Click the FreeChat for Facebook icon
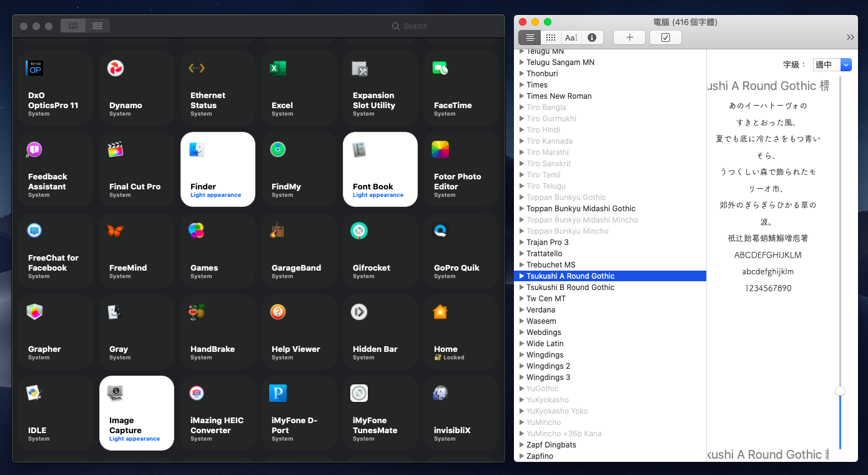This screenshot has height=475, width=868. (34, 230)
